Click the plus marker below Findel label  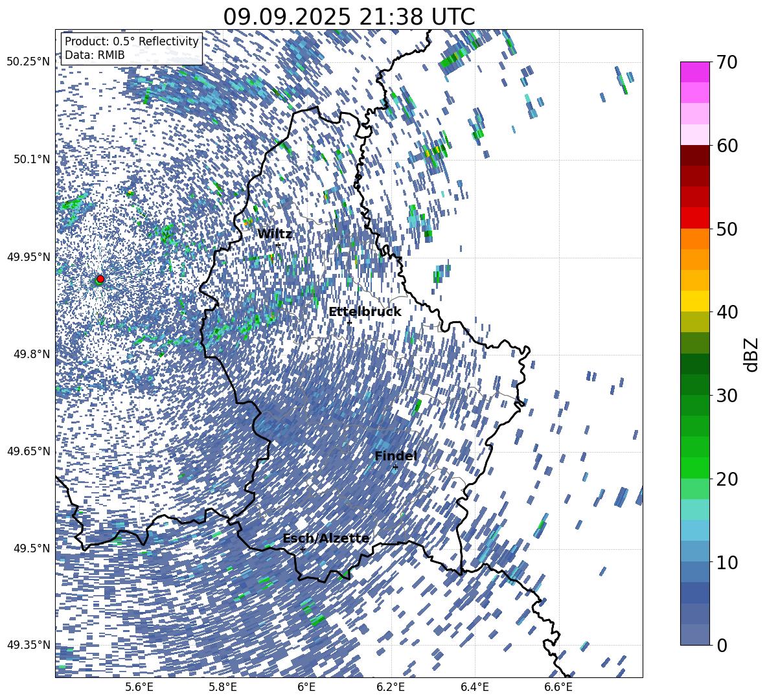tap(395, 468)
